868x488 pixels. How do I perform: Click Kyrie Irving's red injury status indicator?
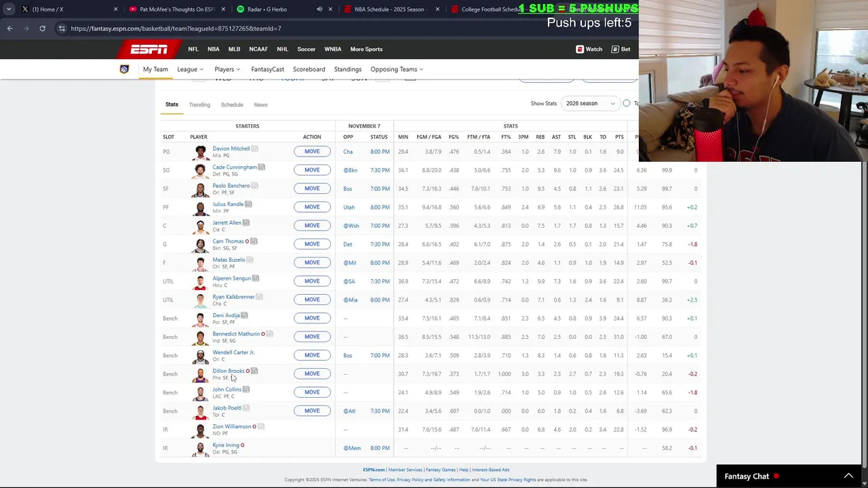[x=242, y=445]
